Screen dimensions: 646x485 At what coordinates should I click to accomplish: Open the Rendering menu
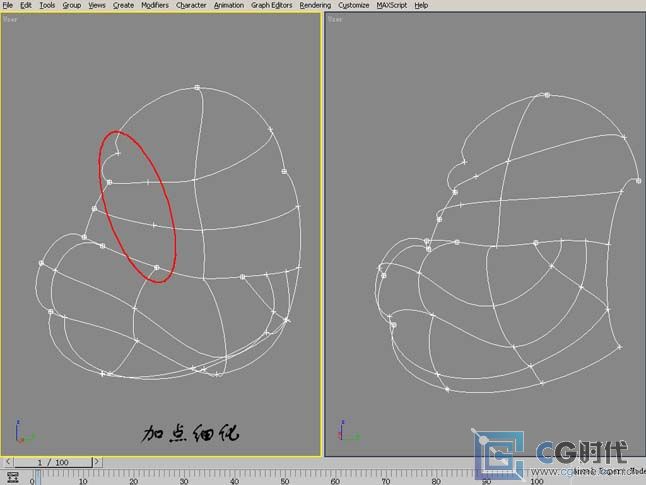315,5
